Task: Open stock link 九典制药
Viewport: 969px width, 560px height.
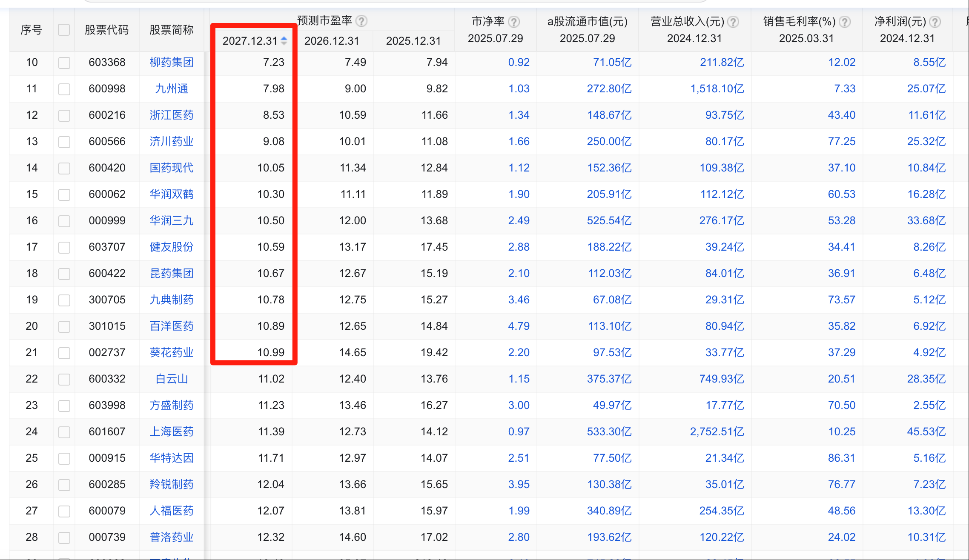Action: click(172, 300)
